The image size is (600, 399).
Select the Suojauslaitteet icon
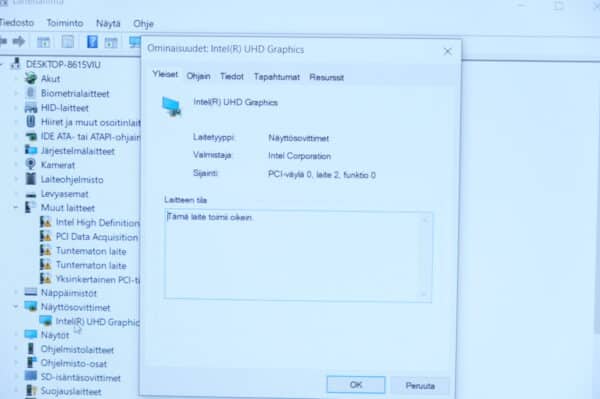(x=31, y=391)
